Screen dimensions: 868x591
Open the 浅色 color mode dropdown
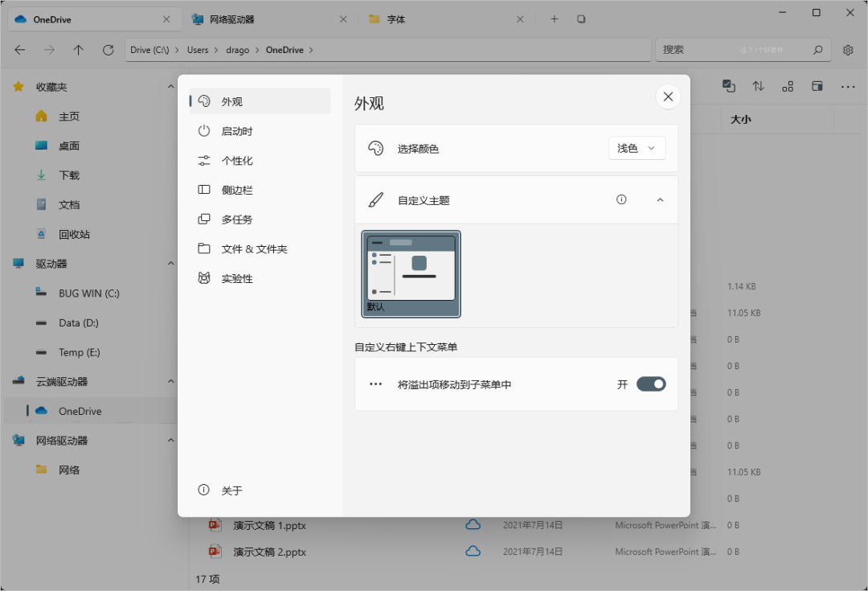[x=637, y=148]
